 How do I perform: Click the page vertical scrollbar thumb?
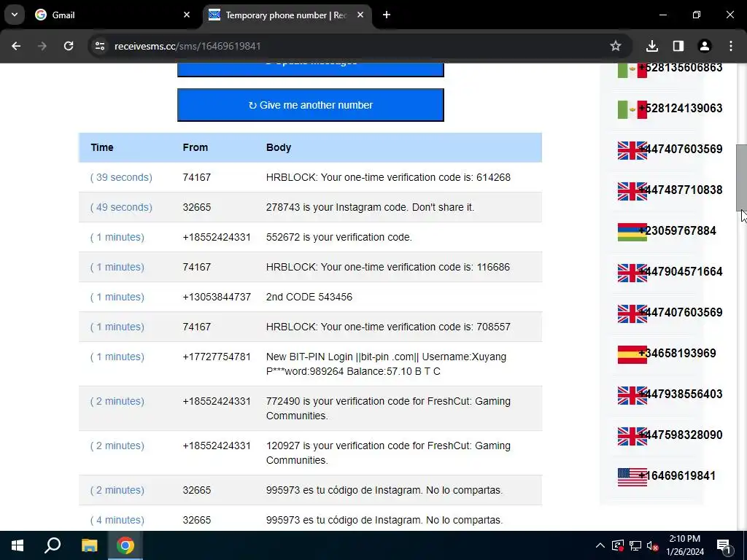[741, 177]
